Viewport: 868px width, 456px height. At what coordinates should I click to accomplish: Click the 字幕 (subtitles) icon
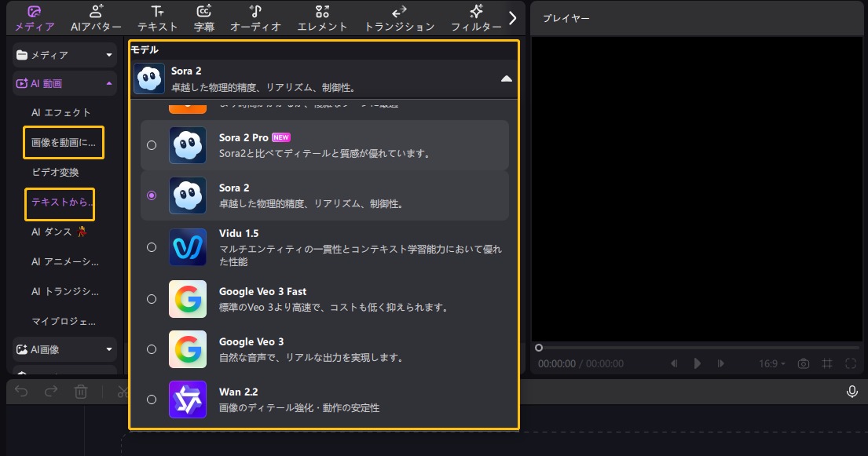tap(204, 17)
